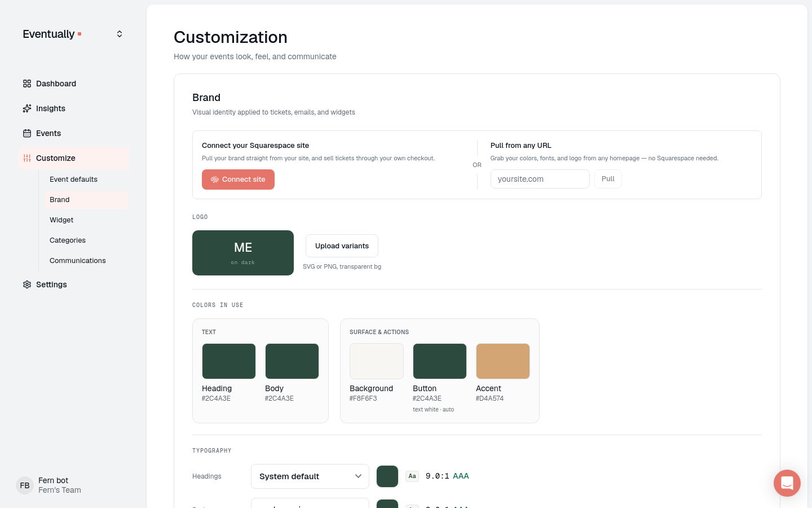Image resolution: width=812 pixels, height=508 pixels.
Task: Open the Categories submenu item
Action: tap(86, 240)
